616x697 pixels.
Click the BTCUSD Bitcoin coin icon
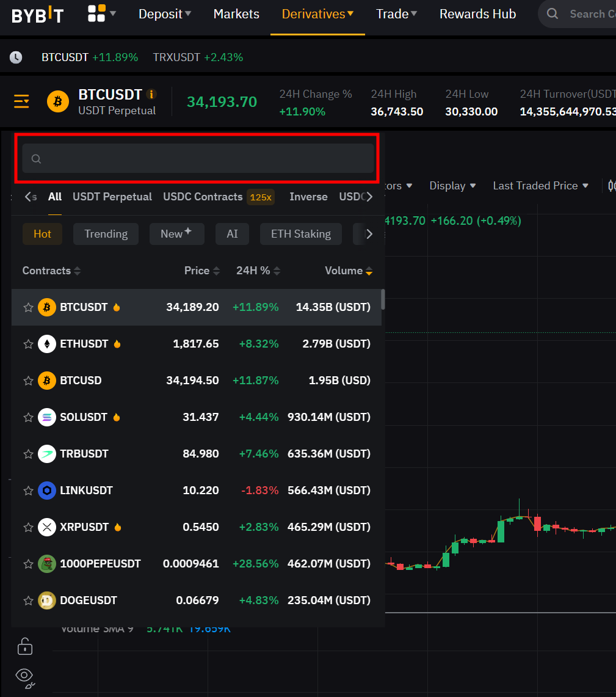pyautogui.click(x=47, y=381)
